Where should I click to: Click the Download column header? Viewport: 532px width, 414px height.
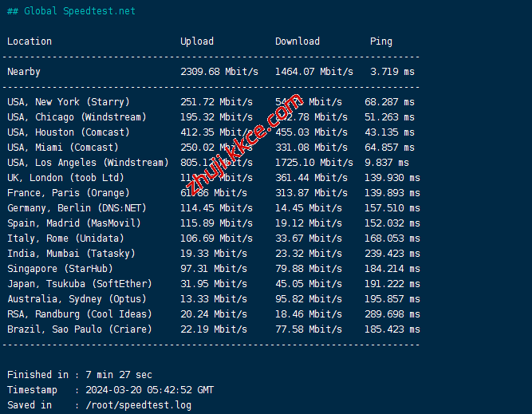pos(298,41)
